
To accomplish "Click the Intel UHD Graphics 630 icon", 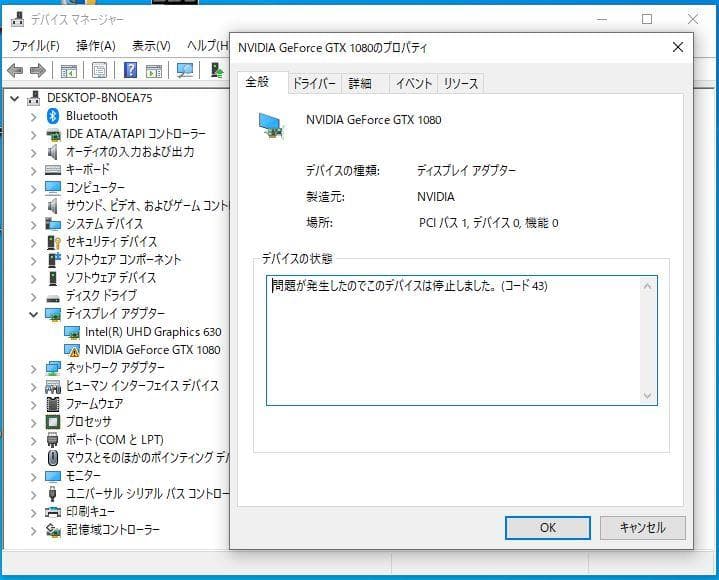I will click(x=72, y=332).
